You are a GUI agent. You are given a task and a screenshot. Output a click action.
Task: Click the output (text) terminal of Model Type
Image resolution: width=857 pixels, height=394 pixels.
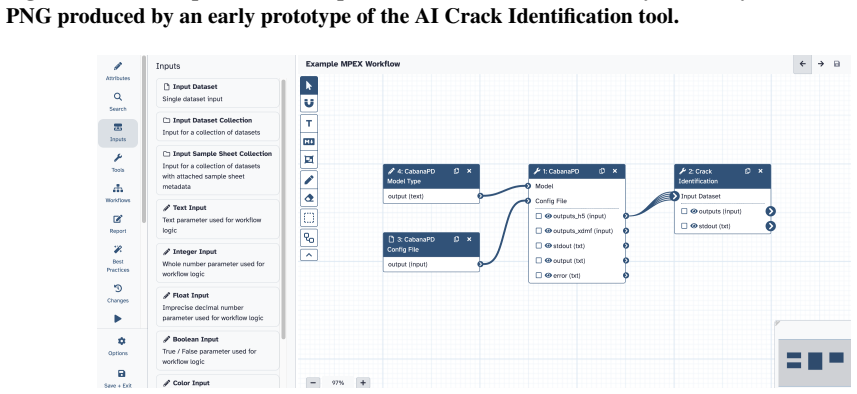tap(480, 196)
